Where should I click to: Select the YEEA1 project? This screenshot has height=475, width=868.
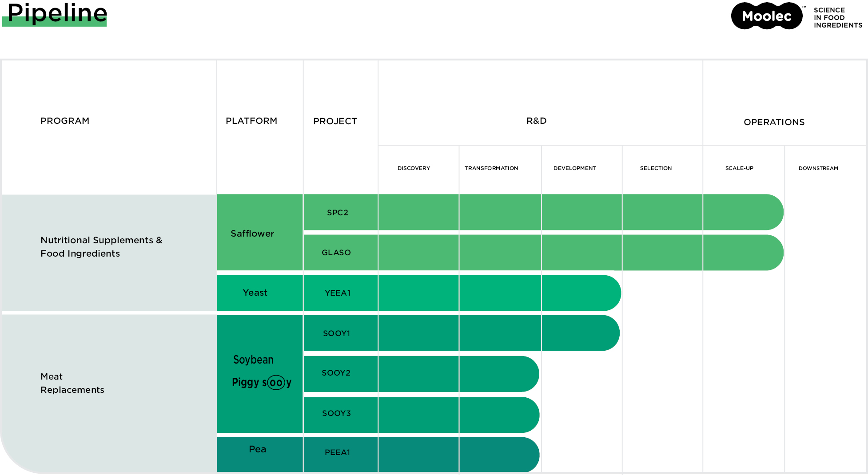[338, 293]
